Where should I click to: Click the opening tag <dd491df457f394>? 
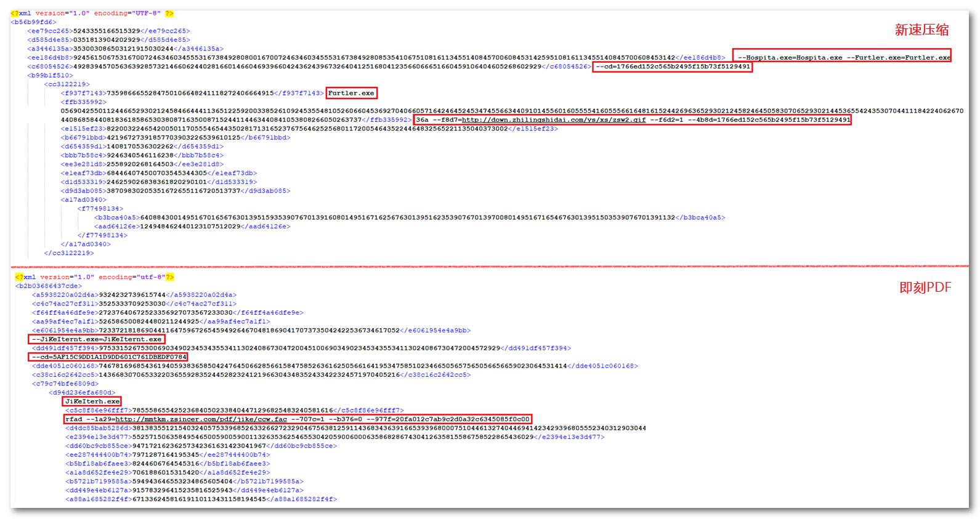(x=65, y=348)
